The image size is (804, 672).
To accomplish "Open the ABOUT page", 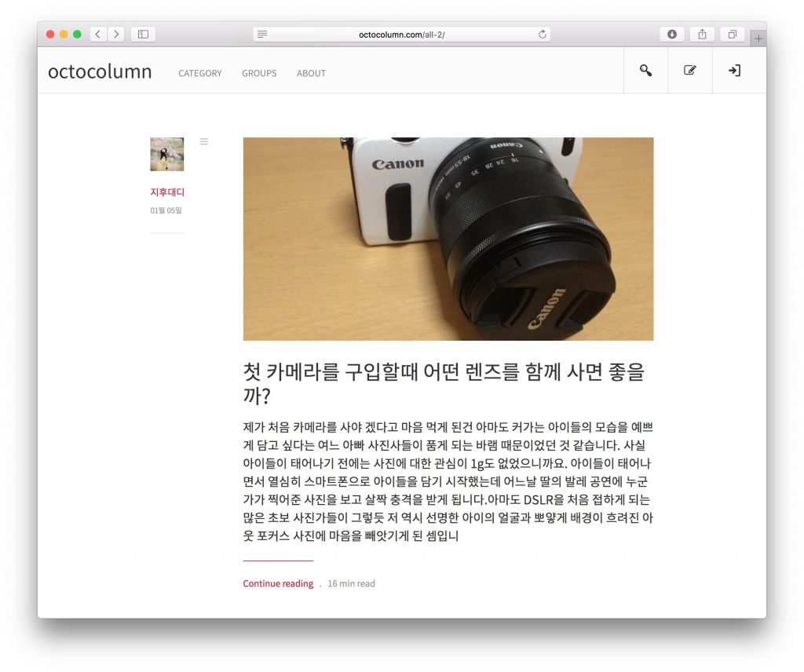I will pyautogui.click(x=311, y=73).
